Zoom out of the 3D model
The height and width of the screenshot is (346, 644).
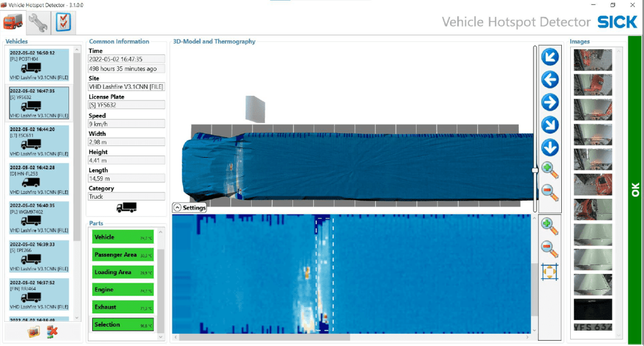(x=549, y=193)
